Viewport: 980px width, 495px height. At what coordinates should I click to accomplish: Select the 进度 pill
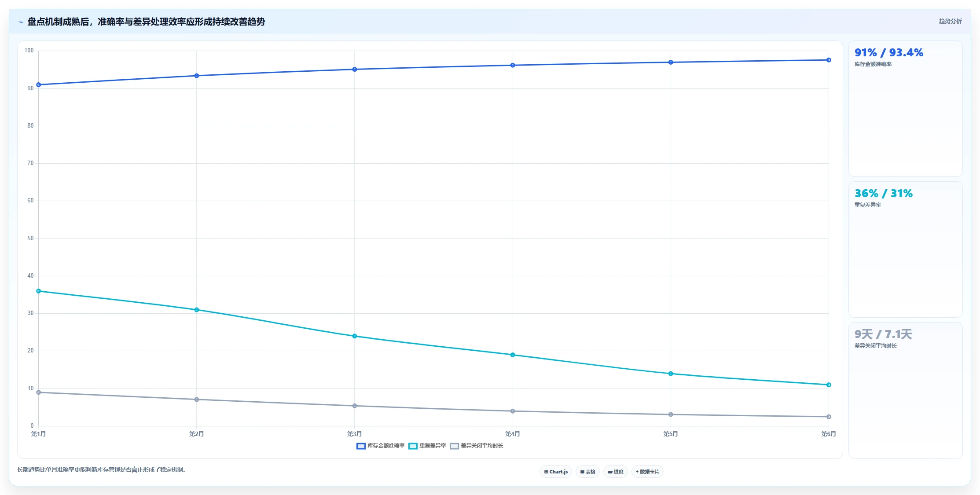point(615,472)
